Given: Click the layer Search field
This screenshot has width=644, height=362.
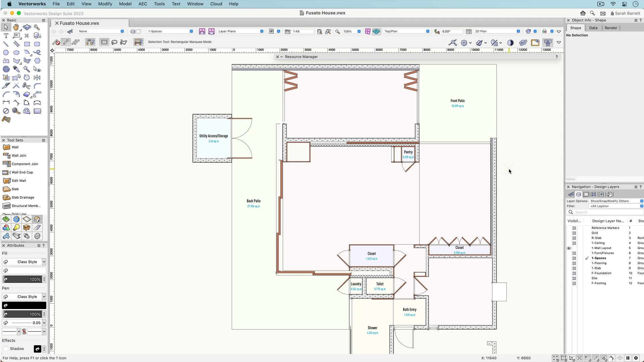Looking at the screenshot, I should click(x=605, y=213).
